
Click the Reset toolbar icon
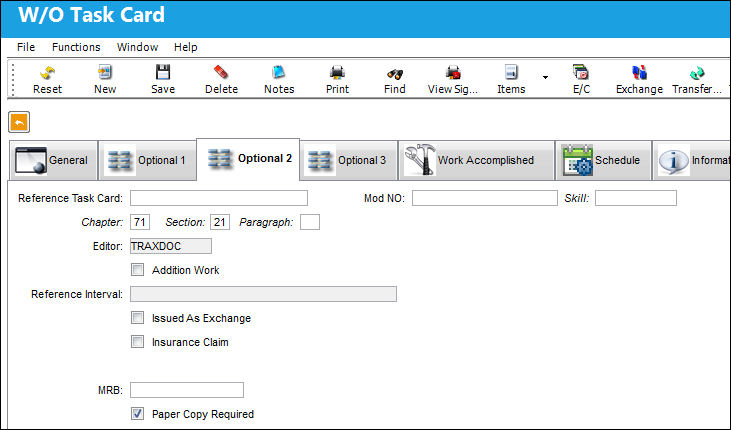click(x=47, y=73)
